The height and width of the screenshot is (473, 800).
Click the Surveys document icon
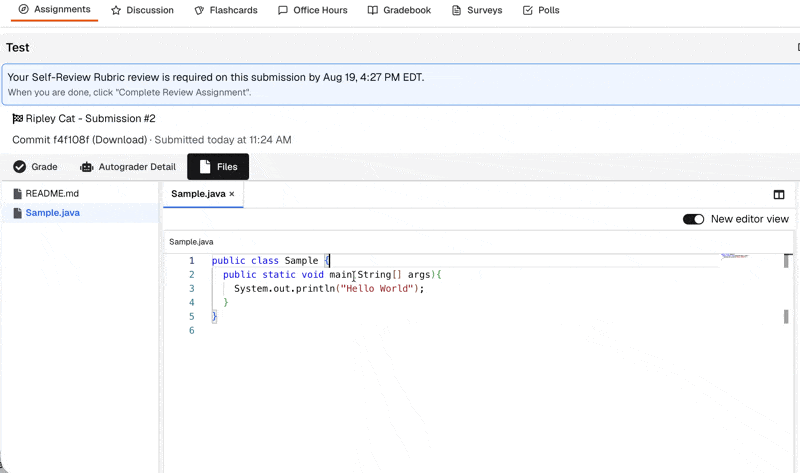[x=457, y=10]
